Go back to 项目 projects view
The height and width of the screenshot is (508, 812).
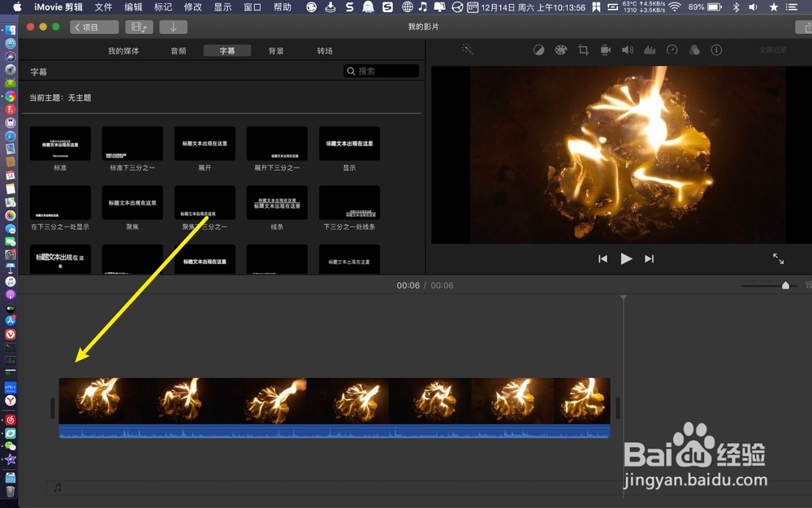pyautogui.click(x=93, y=27)
